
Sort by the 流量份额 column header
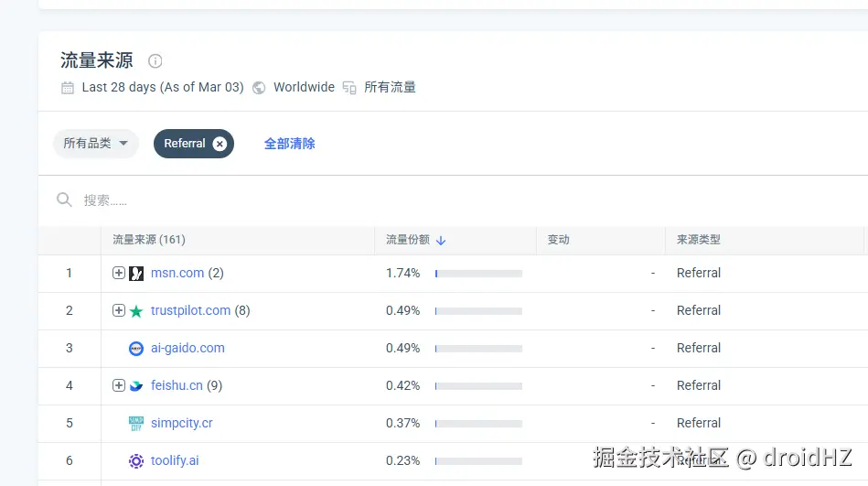pyautogui.click(x=407, y=240)
